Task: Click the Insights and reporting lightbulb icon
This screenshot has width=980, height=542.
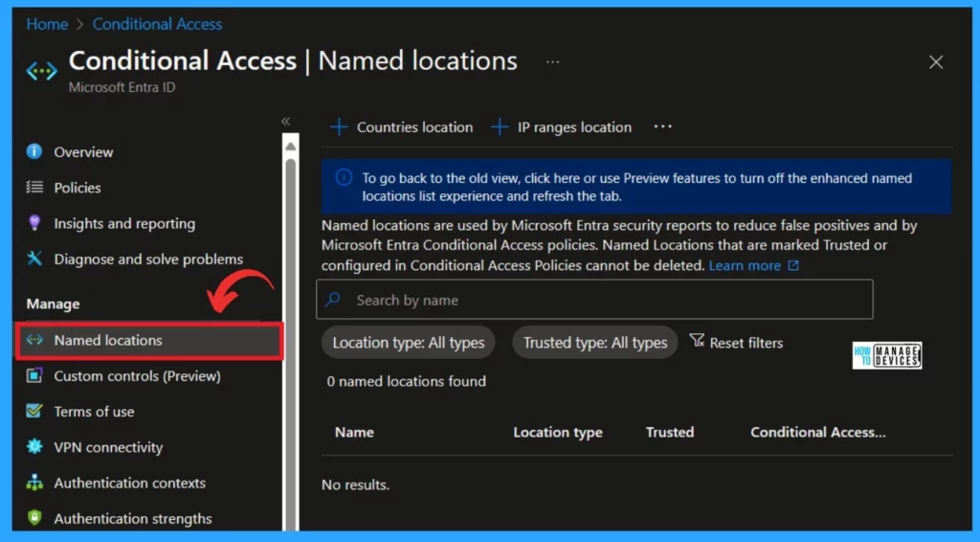Action: (x=34, y=222)
